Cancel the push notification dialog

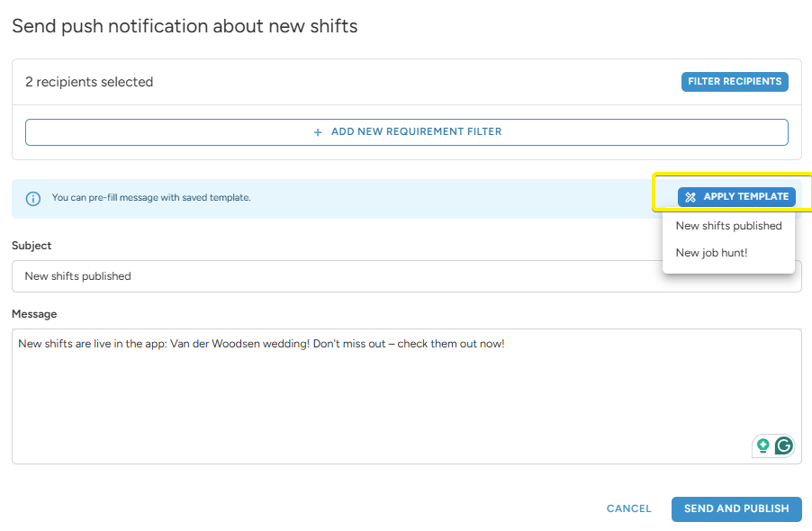pos(628,508)
